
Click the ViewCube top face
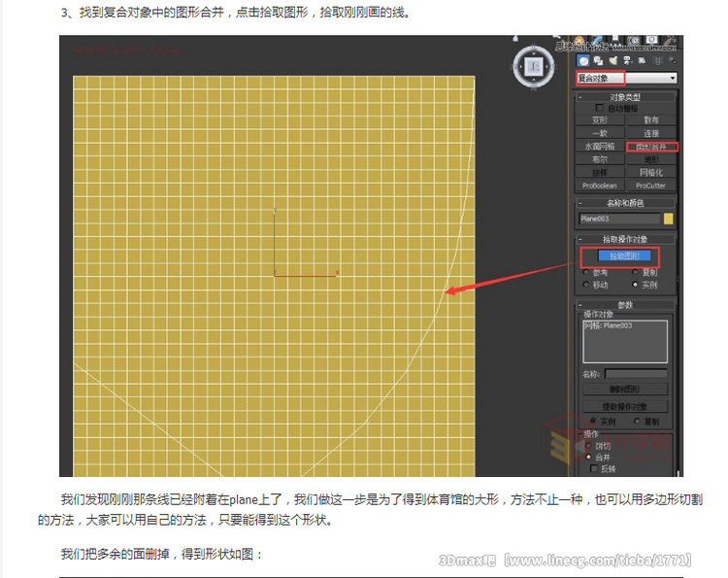pyautogui.click(x=534, y=67)
